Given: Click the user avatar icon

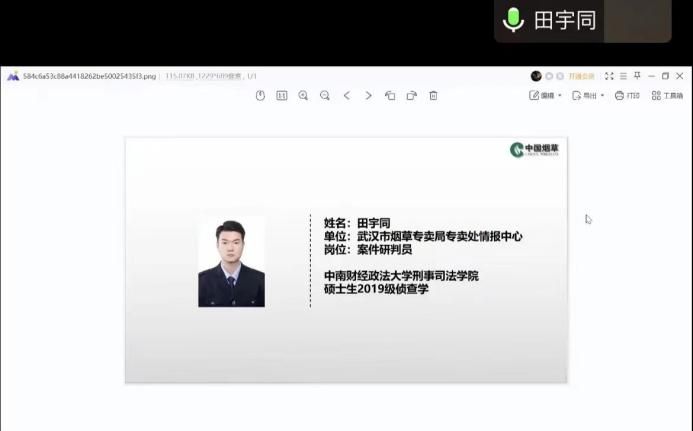Looking at the screenshot, I should pyautogui.click(x=536, y=76).
